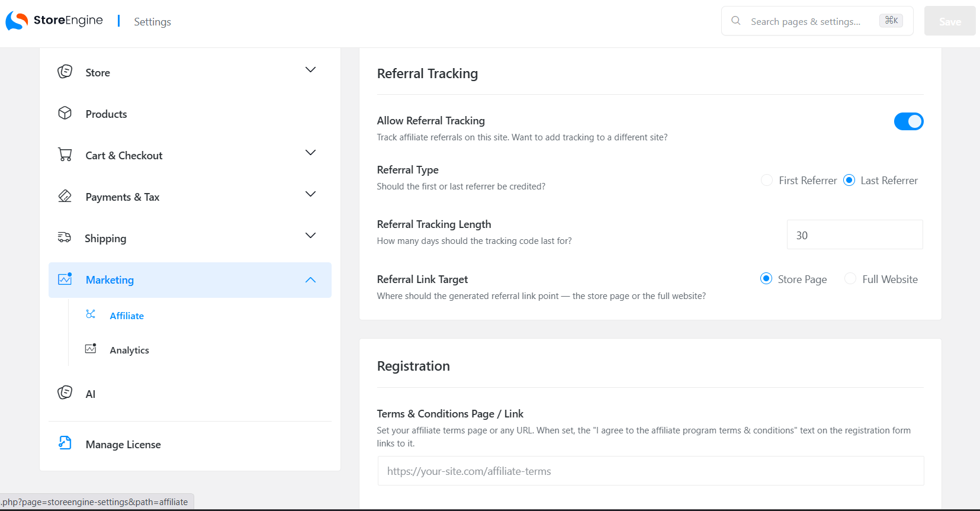Click the AI sidebar icon
The width and height of the screenshot is (980, 511).
(x=65, y=393)
